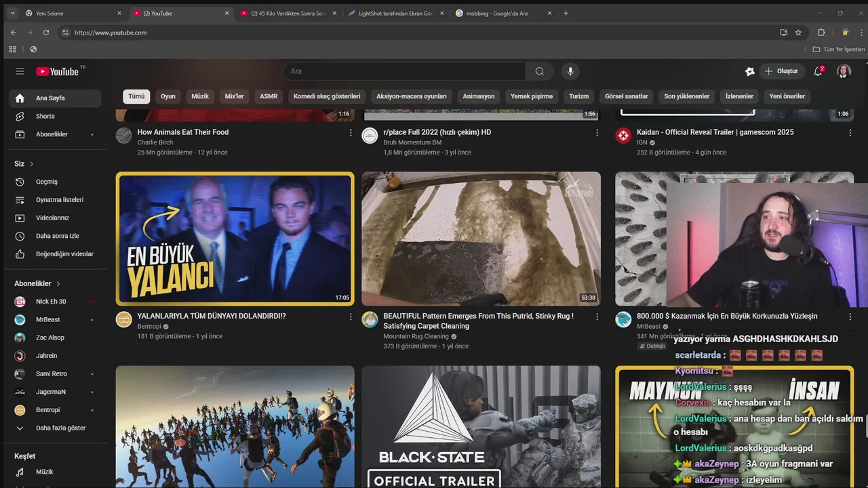
Task: Open options for BEAUTIFUL Pattern rug video
Action: (597, 317)
